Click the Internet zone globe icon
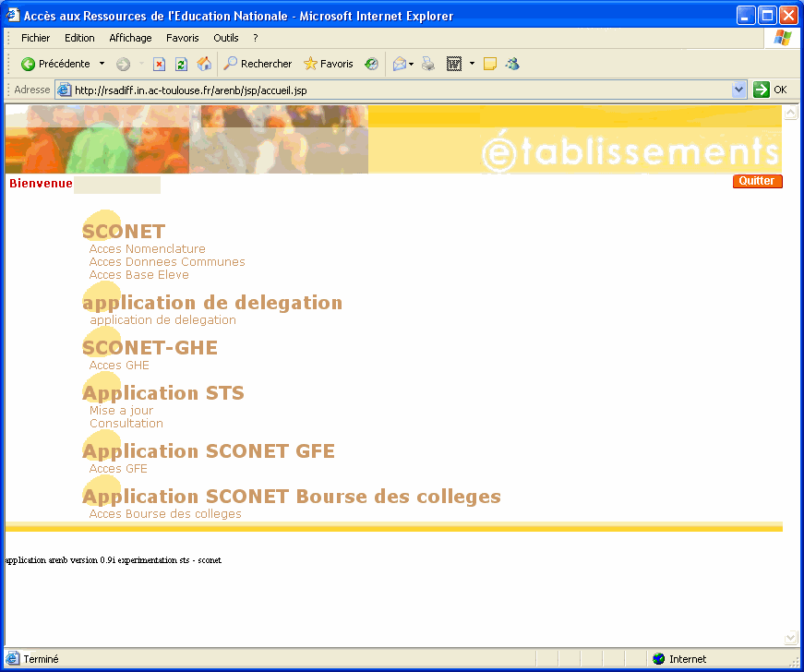This screenshot has height=672, width=804. (659, 659)
